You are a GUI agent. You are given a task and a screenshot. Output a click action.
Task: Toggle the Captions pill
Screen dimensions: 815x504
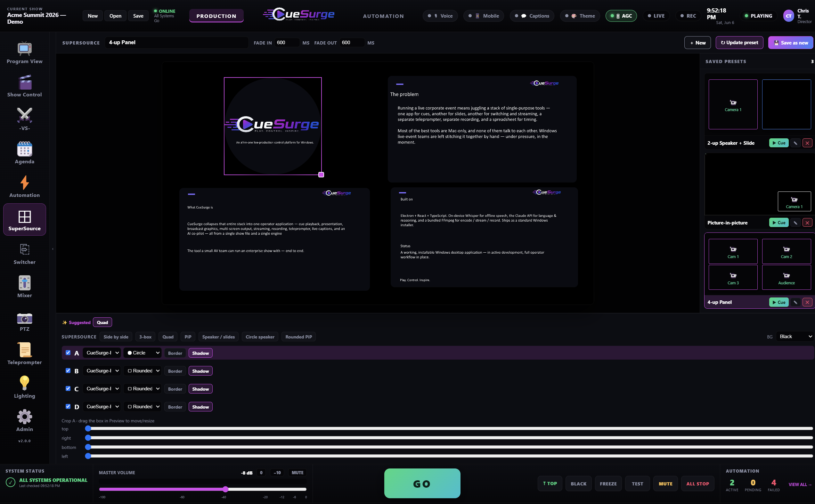point(532,16)
